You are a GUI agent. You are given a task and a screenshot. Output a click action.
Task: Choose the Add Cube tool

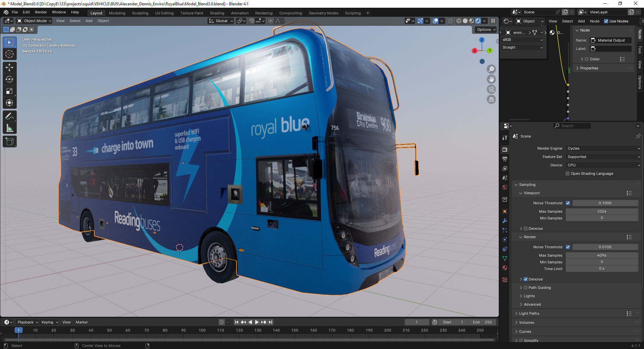9,142
